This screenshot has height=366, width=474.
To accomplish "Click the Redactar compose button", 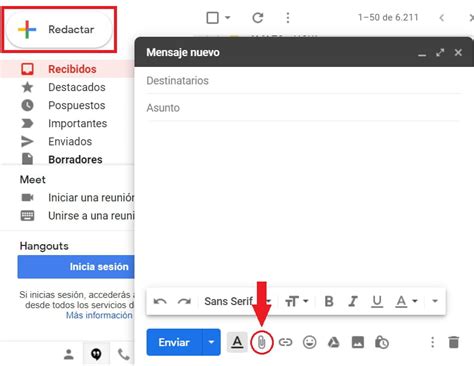I will tap(59, 29).
